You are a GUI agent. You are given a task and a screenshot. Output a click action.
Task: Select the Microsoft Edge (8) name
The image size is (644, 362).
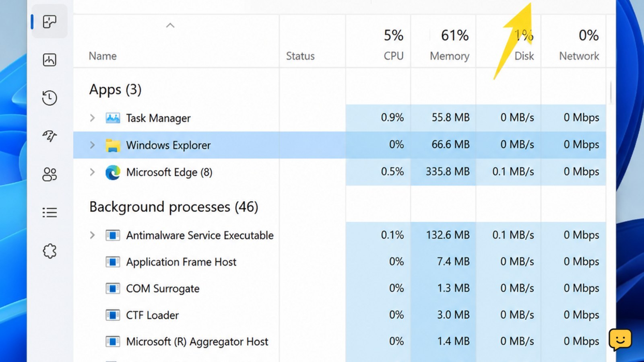click(x=169, y=172)
